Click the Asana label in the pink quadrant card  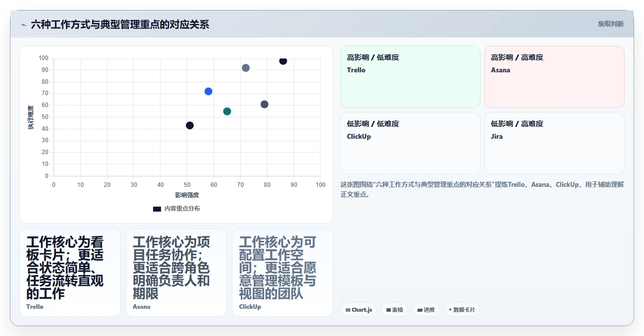click(500, 70)
